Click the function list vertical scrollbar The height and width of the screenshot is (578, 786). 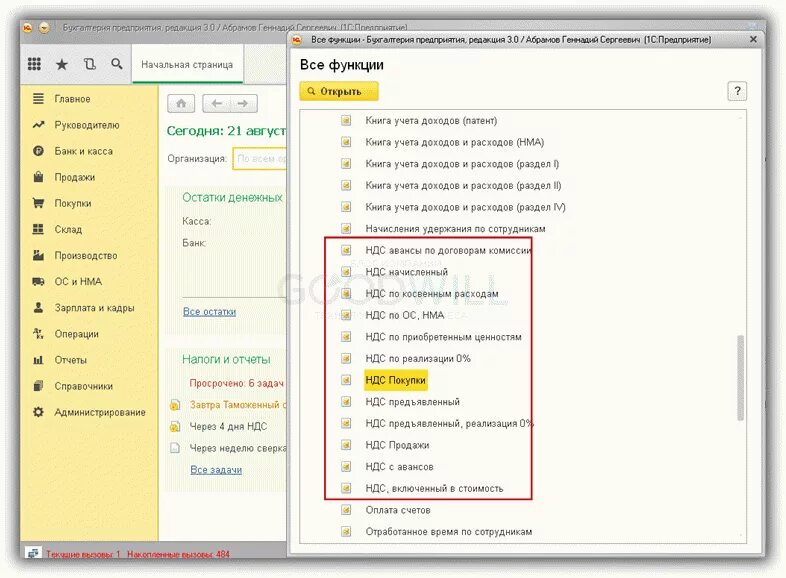740,377
